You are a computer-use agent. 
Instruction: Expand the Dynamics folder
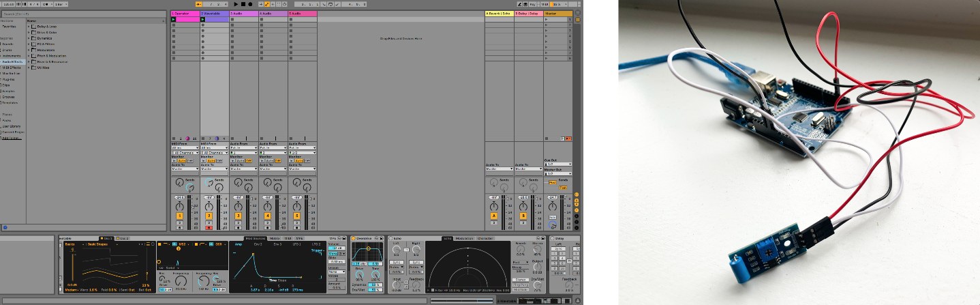tap(29, 38)
